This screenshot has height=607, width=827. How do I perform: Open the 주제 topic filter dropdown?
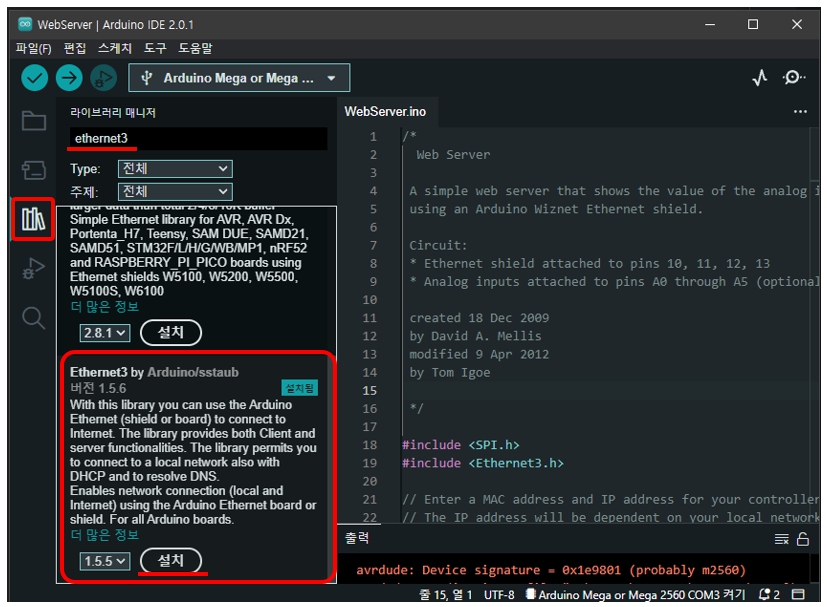pos(175,191)
